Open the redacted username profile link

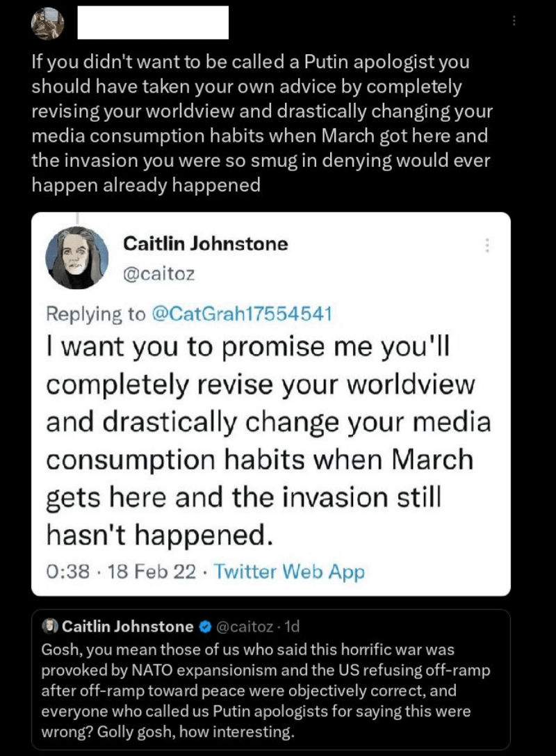[x=152, y=22]
